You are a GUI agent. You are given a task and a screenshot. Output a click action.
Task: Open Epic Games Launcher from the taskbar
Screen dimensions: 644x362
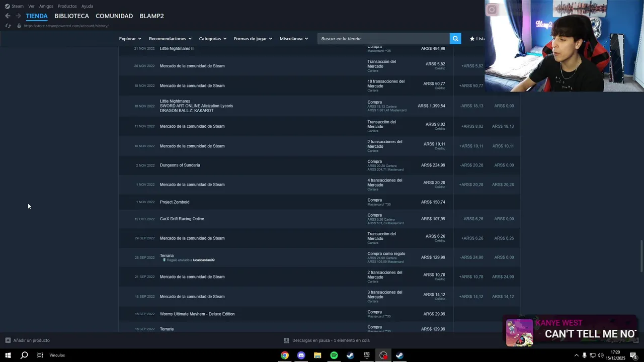point(367,355)
